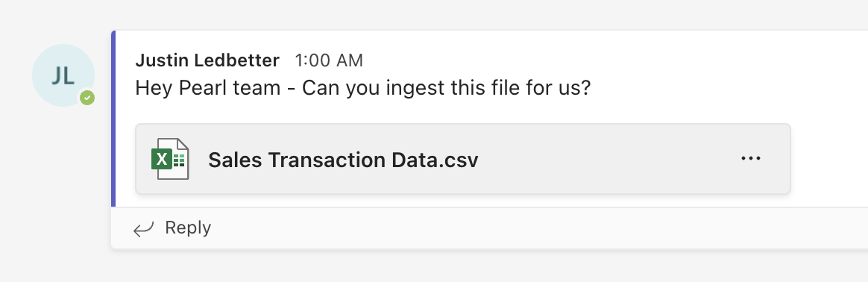This screenshot has height=282, width=868.
Task: Open Sales Transaction Data.csv file name
Action: pos(343,160)
